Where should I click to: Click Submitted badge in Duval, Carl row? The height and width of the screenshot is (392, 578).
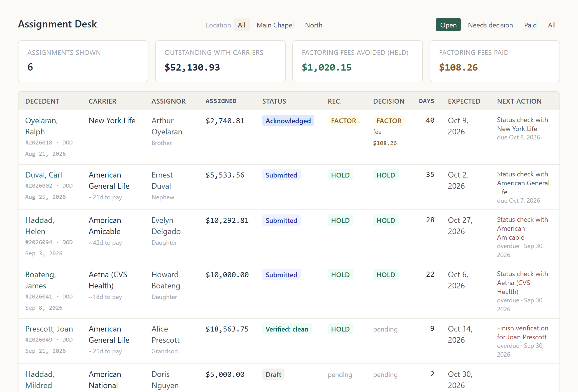pos(281,175)
